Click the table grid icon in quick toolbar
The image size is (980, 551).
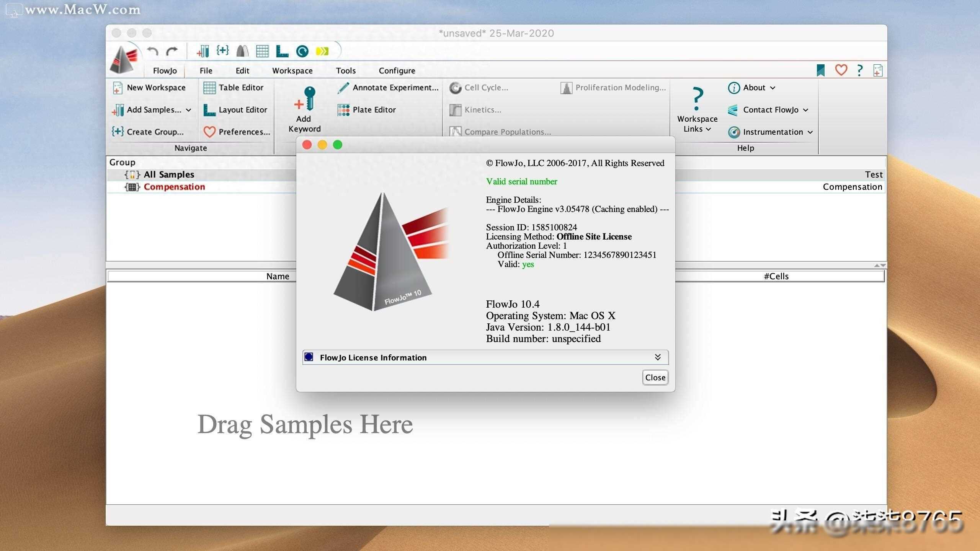[262, 51]
